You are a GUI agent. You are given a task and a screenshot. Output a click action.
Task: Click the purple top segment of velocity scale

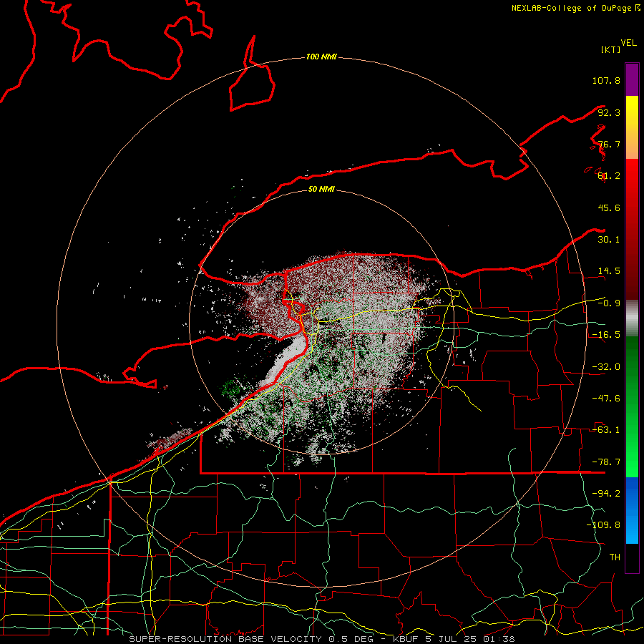click(632, 79)
